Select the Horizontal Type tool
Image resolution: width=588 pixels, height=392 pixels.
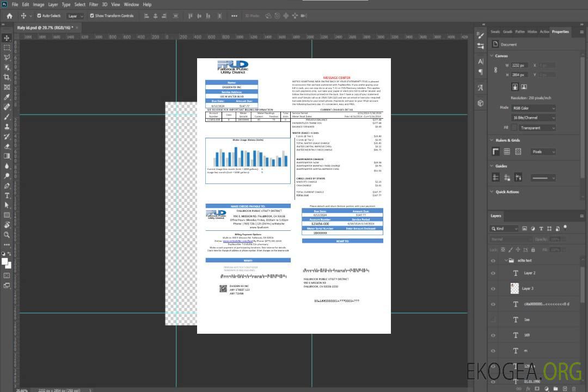pyautogui.click(x=7, y=195)
